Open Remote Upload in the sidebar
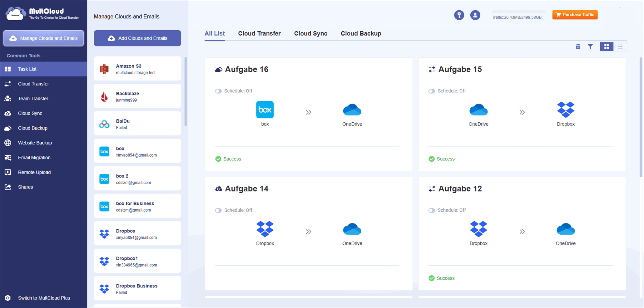Viewport: 644px width, 308px height. [43, 172]
